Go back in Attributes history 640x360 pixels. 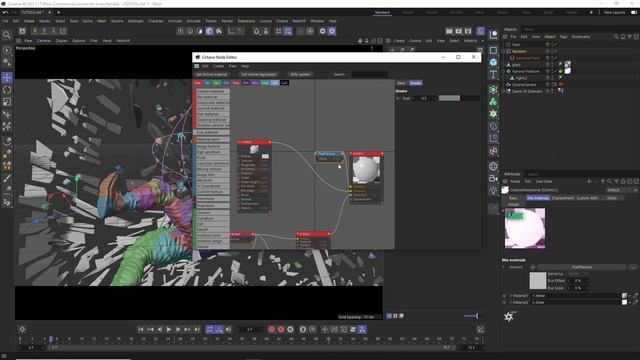coord(589,181)
